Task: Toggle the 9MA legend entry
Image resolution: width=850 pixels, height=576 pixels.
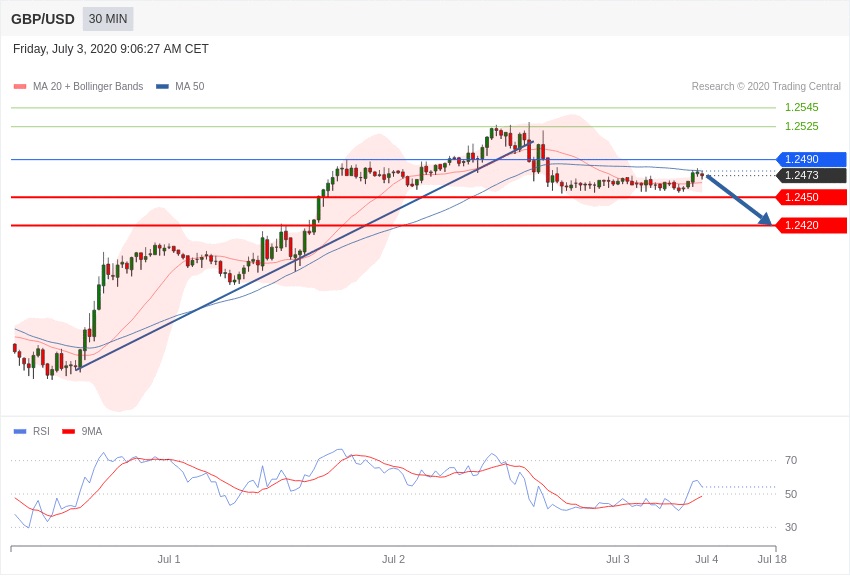Action: coord(83,432)
